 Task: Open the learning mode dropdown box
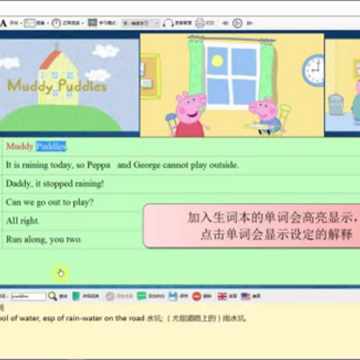(x=140, y=23)
